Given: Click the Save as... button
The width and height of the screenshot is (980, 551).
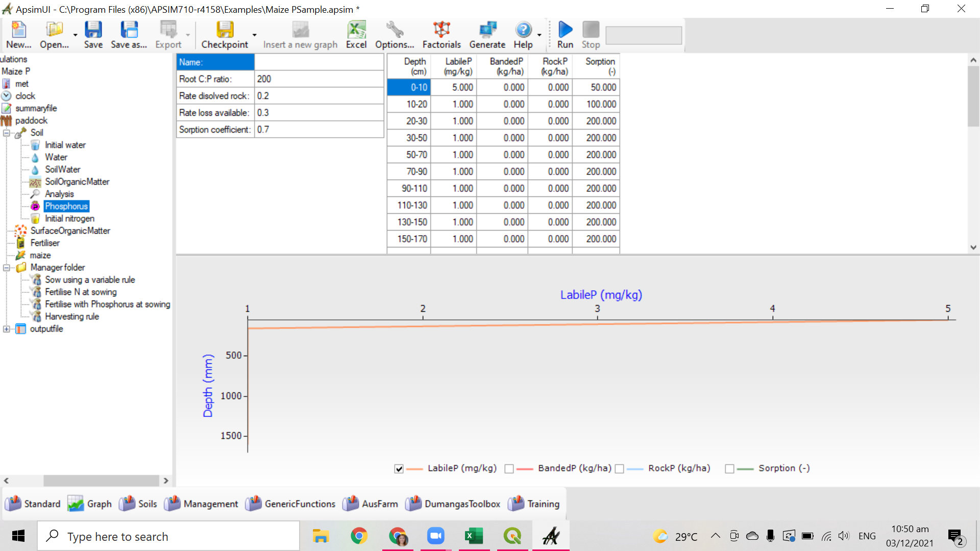Looking at the screenshot, I should (129, 34).
